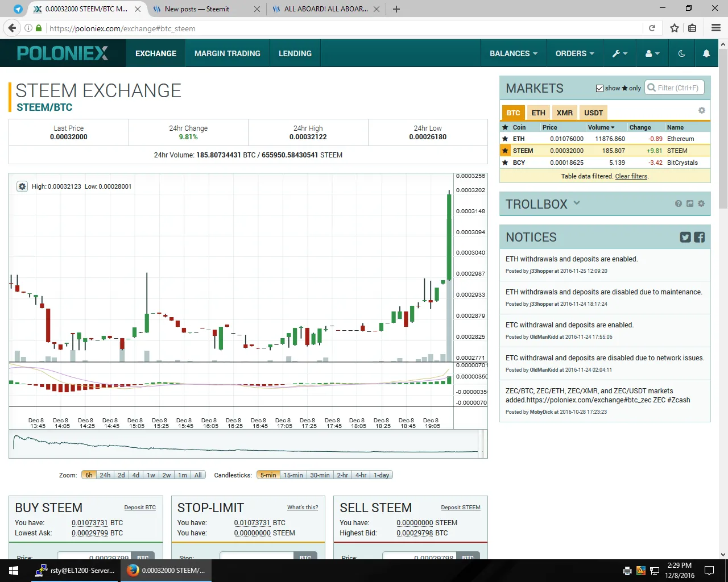Click chart range overview slider handle
Screen dimensions: 728x582
click(x=482, y=444)
